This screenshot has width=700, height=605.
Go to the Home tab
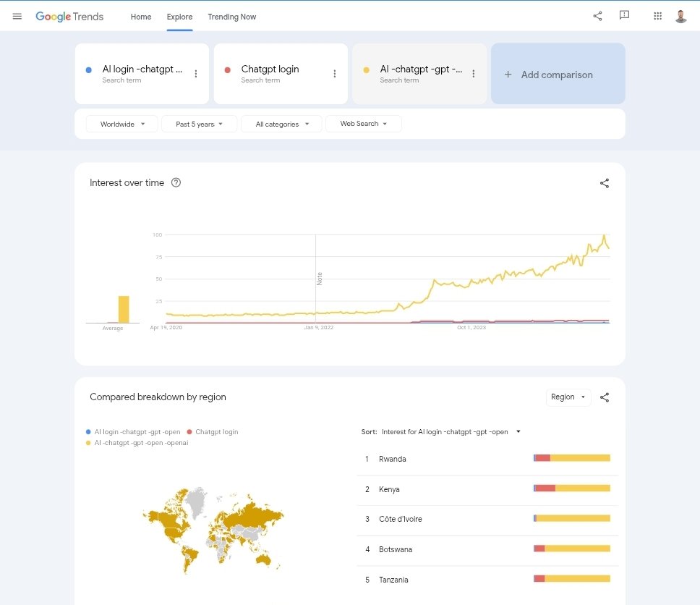point(140,17)
